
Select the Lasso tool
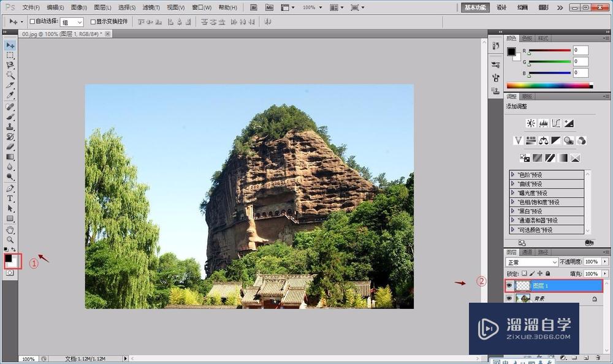tap(10, 66)
